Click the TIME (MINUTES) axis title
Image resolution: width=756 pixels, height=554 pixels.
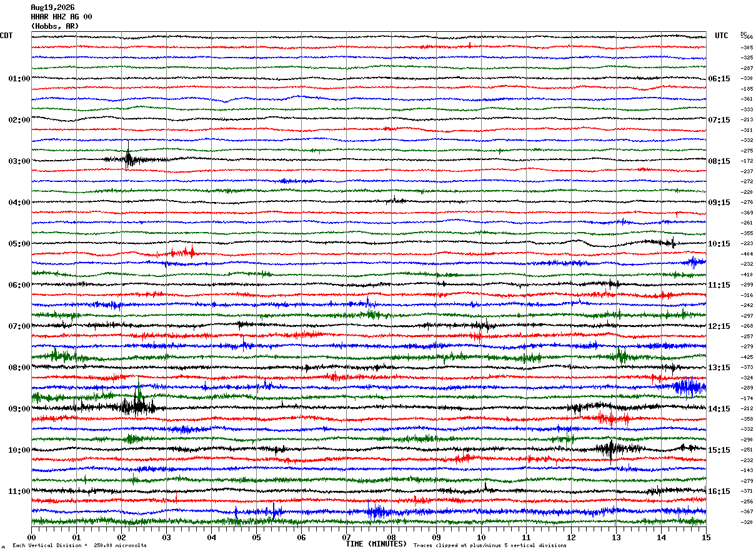[376, 544]
